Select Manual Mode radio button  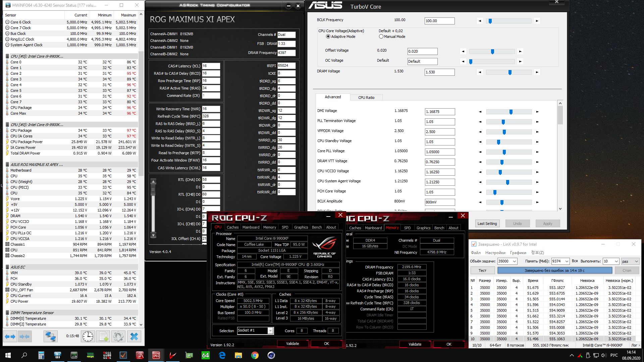coord(381,37)
